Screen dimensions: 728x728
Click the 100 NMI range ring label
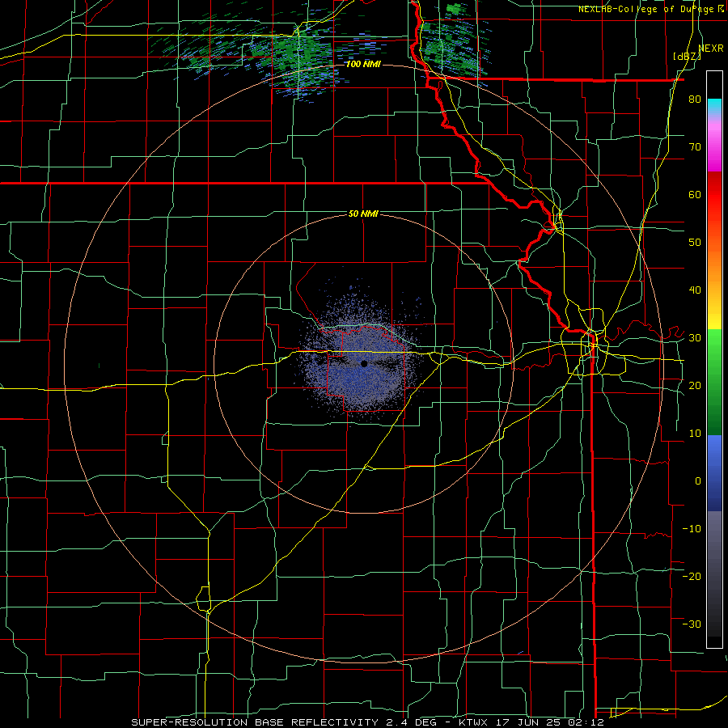363,64
